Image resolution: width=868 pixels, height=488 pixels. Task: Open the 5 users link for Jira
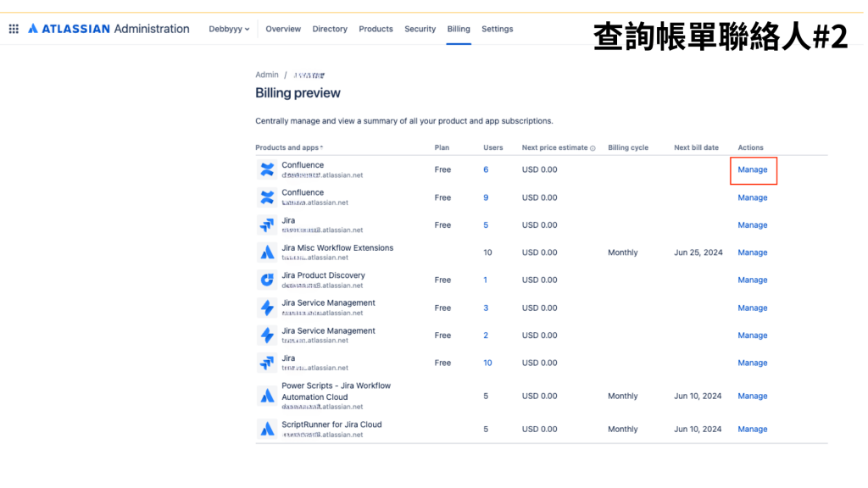[486, 225]
